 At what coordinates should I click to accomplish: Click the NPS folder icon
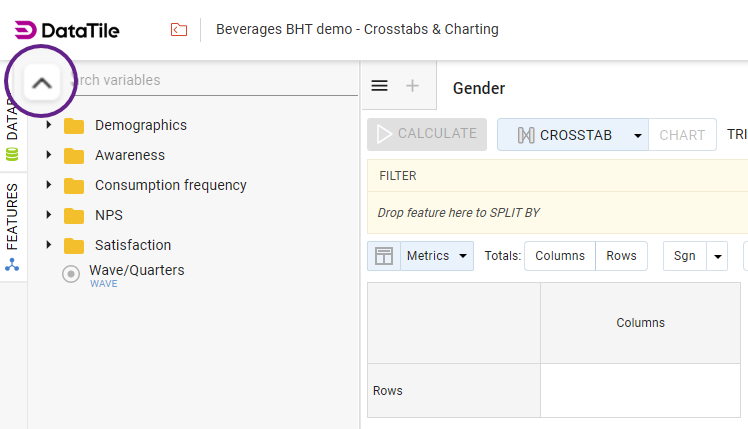click(x=74, y=216)
